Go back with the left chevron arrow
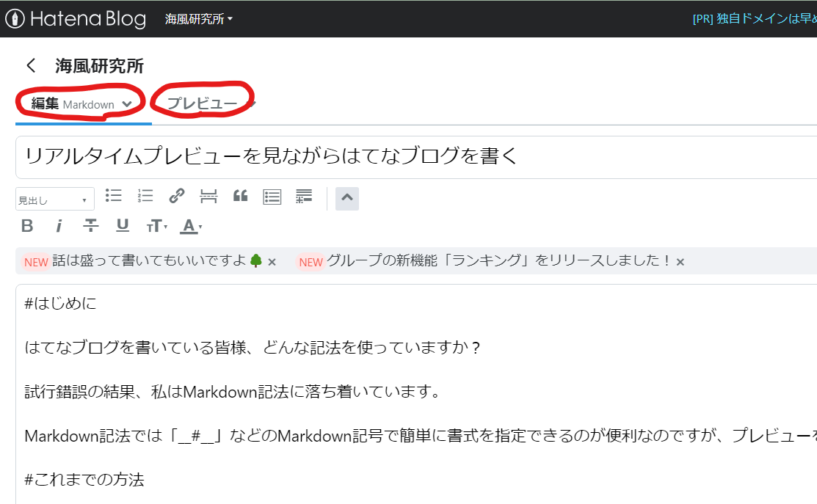817x504 pixels. point(31,65)
